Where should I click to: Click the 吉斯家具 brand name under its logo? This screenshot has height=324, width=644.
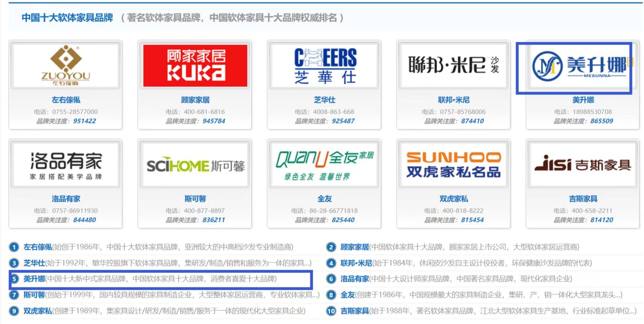[583, 199]
